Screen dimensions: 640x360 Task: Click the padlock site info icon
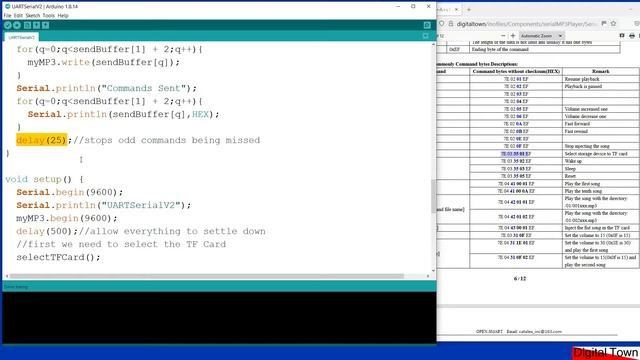pos(451,24)
